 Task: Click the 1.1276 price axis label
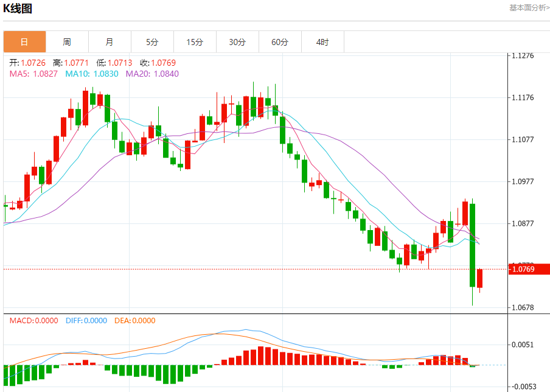coord(523,55)
